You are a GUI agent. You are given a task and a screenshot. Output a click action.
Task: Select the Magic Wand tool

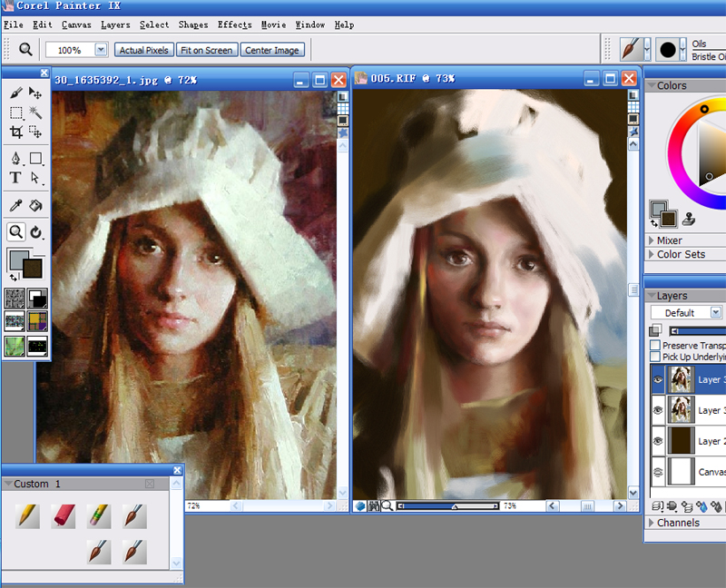tap(35, 113)
